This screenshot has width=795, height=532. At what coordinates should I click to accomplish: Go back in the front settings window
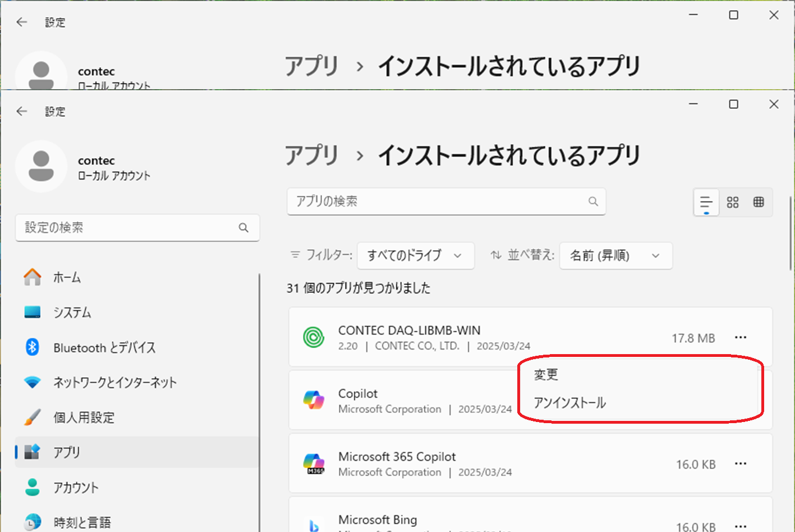[22, 111]
